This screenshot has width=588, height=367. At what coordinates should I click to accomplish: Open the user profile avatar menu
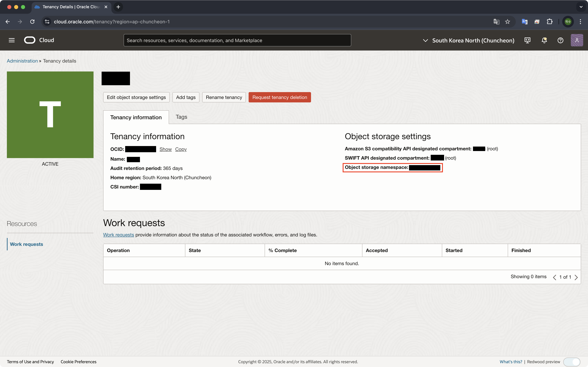coord(577,40)
